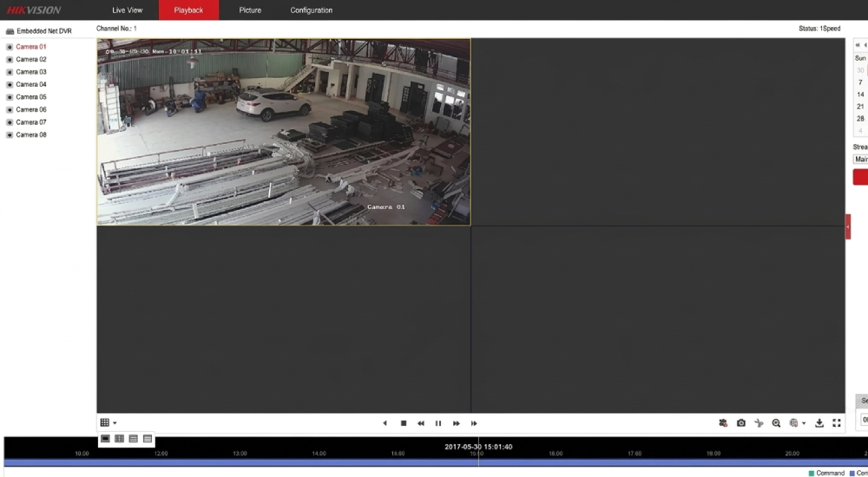
Task: Select Camera 08 in the device list
Action: point(31,135)
